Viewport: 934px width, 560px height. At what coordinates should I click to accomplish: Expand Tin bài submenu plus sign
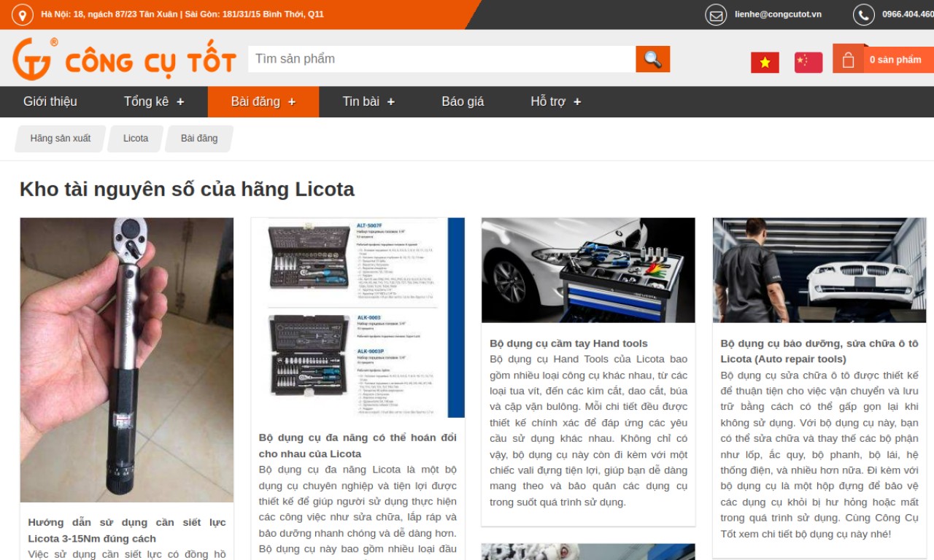click(391, 102)
